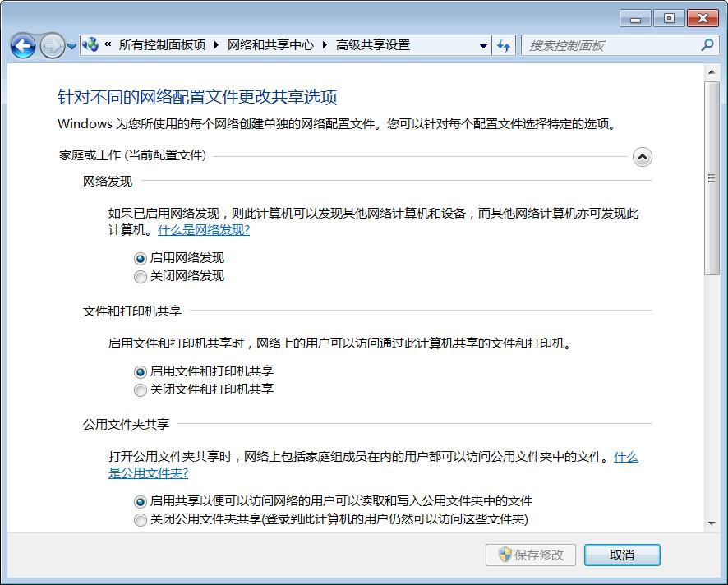Click the 取消 button
This screenshot has width=728, height=585.
tap(622, 555)
